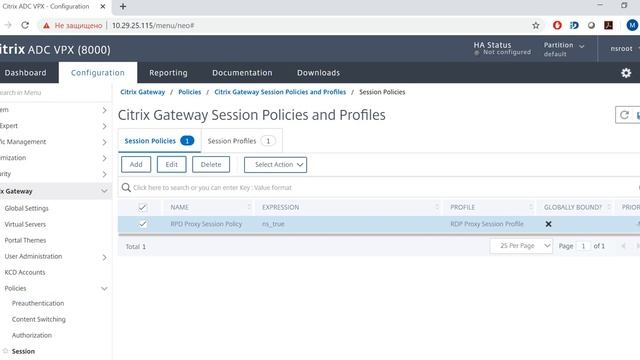Open Preauthentication policies
Screen dimensions: 640x360
[38, 303]
